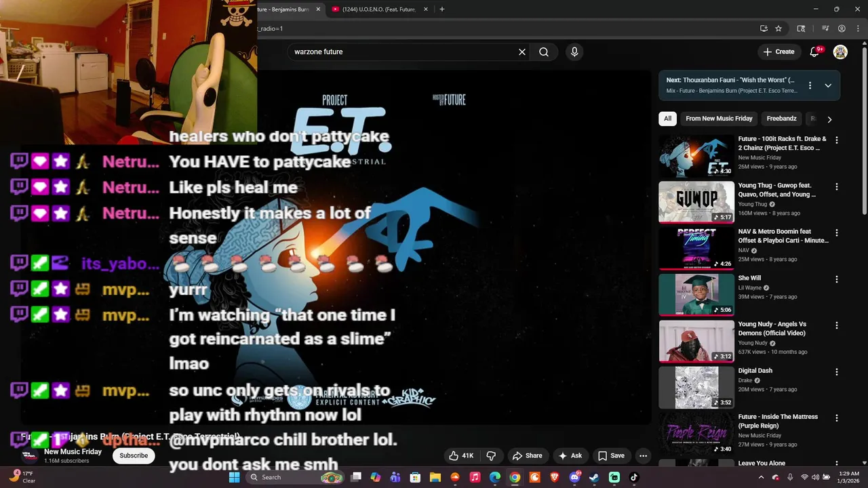Share the current video
868x488 pixels.
[x=528, y=455]
